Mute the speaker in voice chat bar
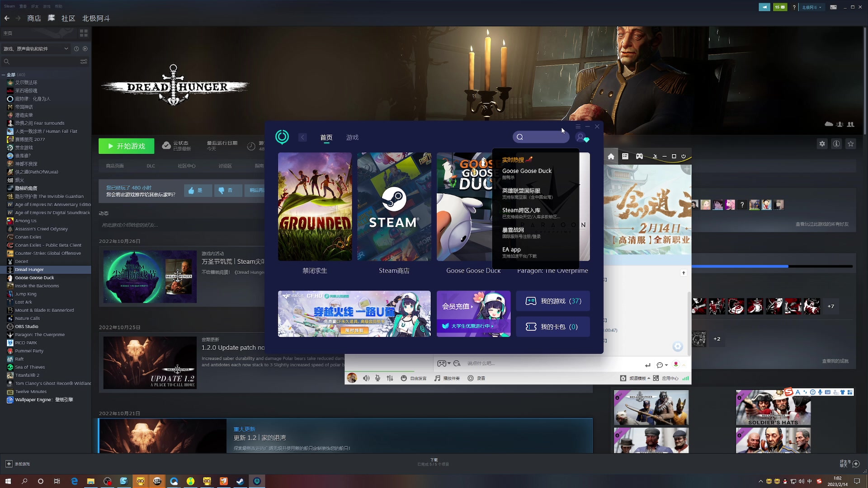Image resolution: width=868 pixels, height=488 pixels. 366,378
